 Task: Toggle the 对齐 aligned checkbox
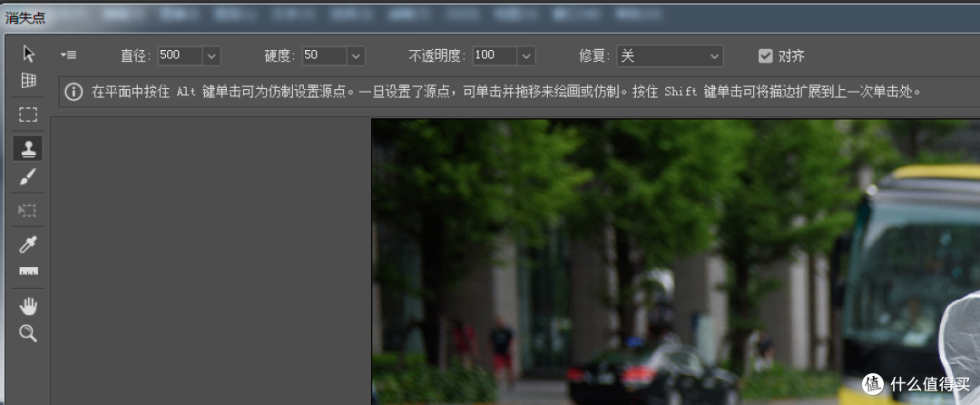tap(765, 55)
